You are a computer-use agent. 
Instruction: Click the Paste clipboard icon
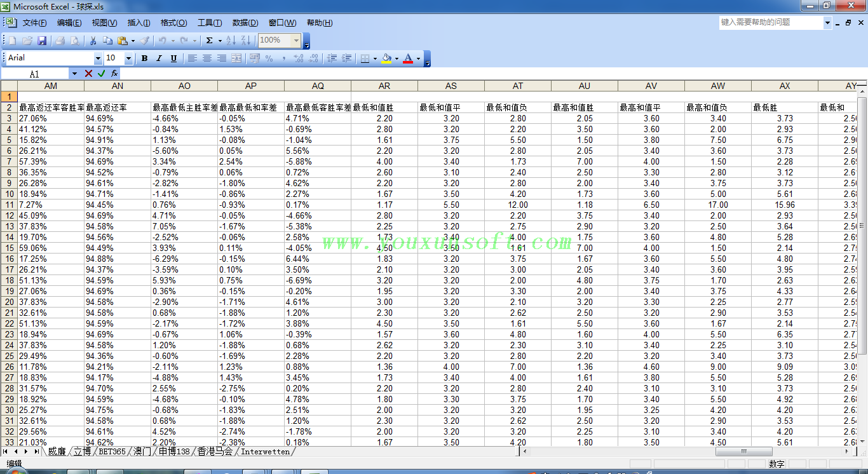click(123, 41)
